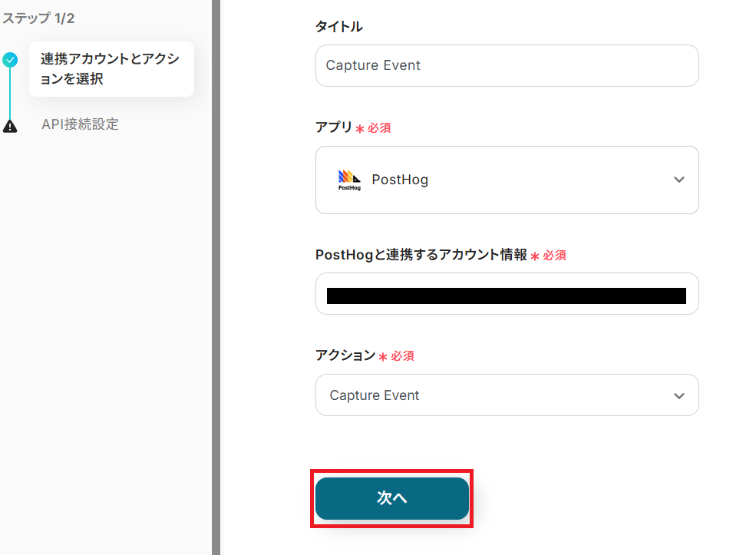Screen dimensions: 756x555
Task: Click the warning triangle beside API接続設定
Action: (10, 126)
